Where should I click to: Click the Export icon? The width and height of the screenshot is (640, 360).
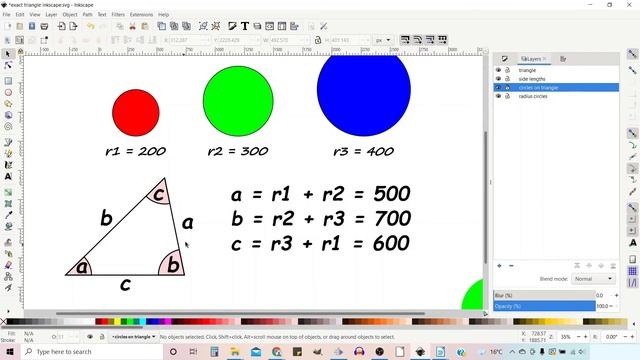[73, 27]
